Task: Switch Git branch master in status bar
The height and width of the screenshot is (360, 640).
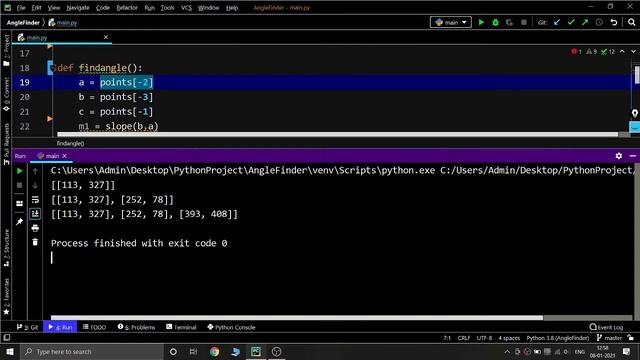Action: [x=609, y=338]
